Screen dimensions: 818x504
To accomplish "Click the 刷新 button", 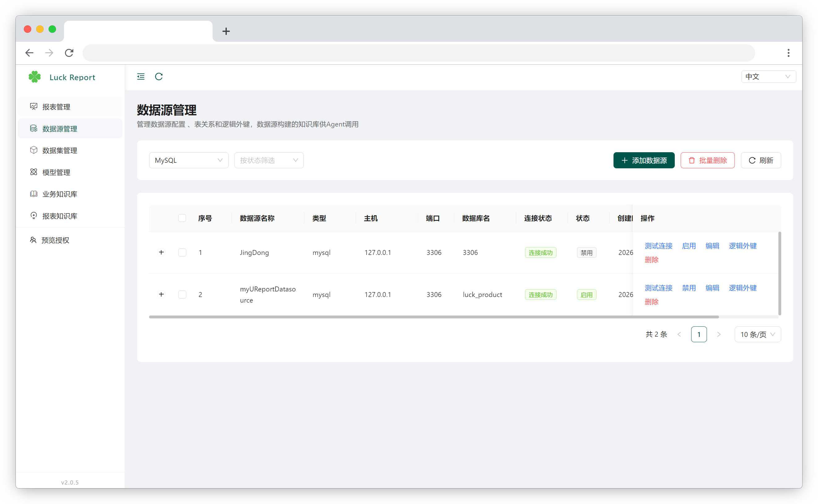I will coord(761,160).
